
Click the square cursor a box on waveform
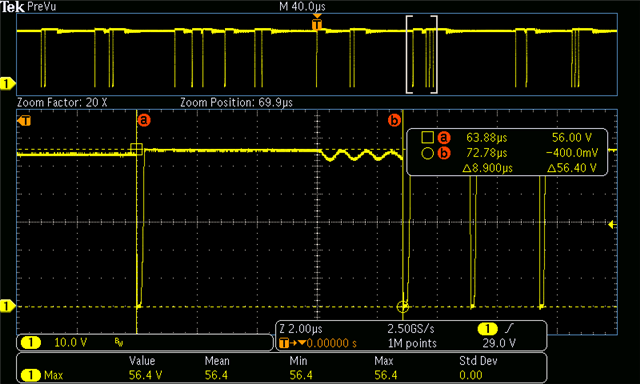coord(136,149)
